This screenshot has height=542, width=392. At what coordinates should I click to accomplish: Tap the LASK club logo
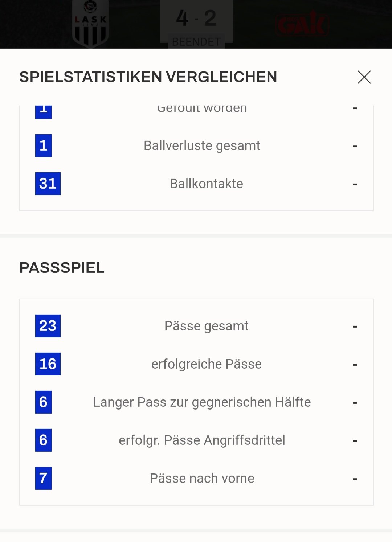coord(90,24)
